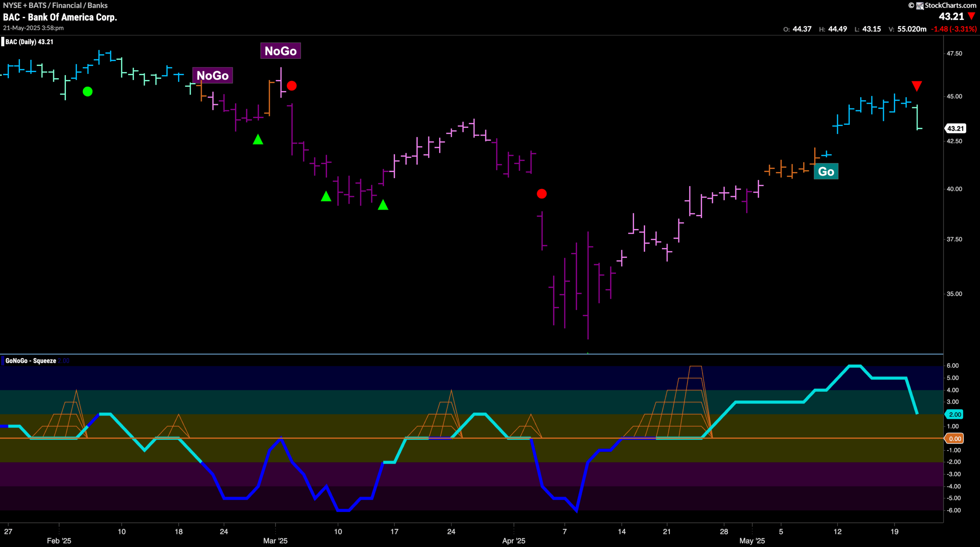Click the orange 0.00 zero-line tag

(955, 439)
